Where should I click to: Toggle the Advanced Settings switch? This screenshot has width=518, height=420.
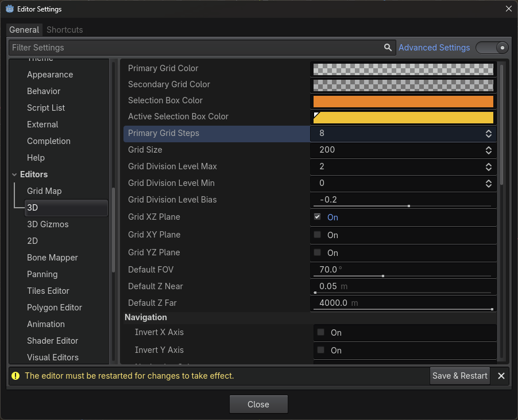click(492, 48)
